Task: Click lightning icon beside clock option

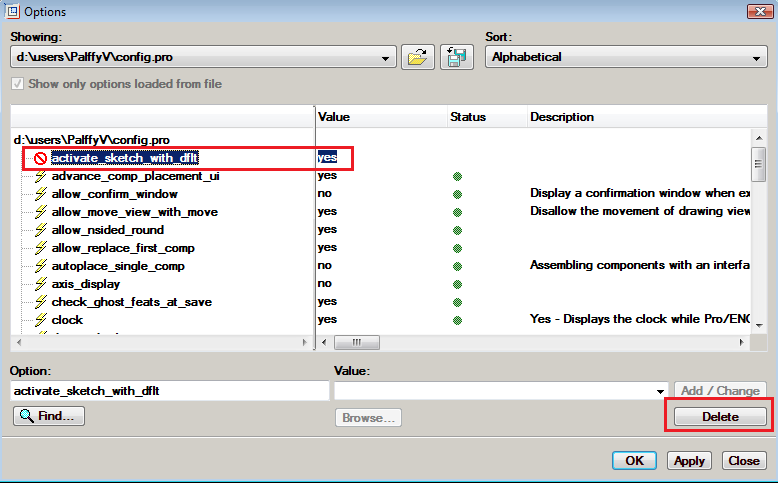Action: pos(40,320)
